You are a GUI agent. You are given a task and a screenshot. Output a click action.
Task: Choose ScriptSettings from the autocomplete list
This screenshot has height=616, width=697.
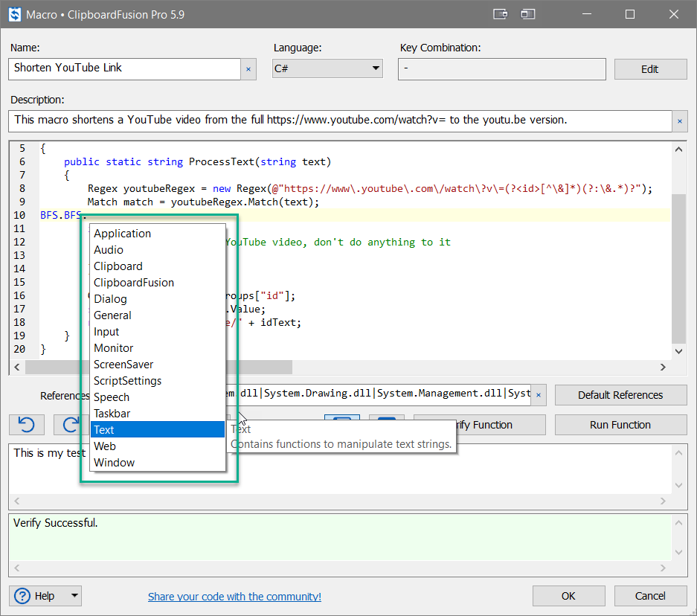coord(158,381)
